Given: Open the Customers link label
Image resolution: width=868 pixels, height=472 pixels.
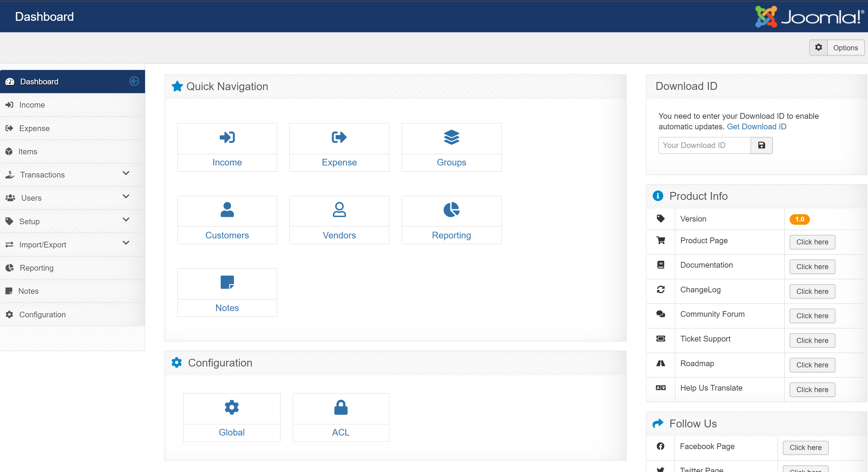Looking at the screenshot, I should (227, 235).
